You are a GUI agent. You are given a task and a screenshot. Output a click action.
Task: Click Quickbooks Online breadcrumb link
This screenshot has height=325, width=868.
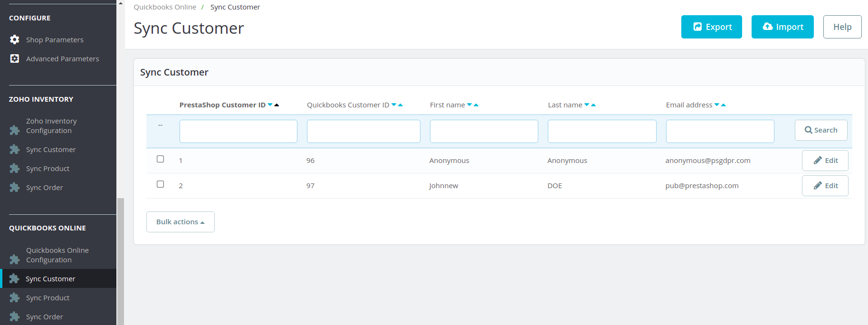tap(165, 7)
